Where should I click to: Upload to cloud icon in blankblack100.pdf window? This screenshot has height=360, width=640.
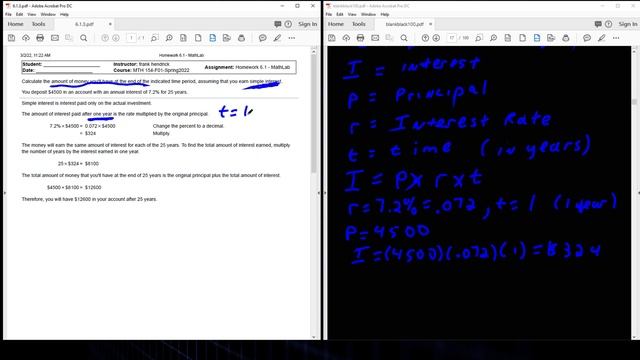(x=346, y=38)
